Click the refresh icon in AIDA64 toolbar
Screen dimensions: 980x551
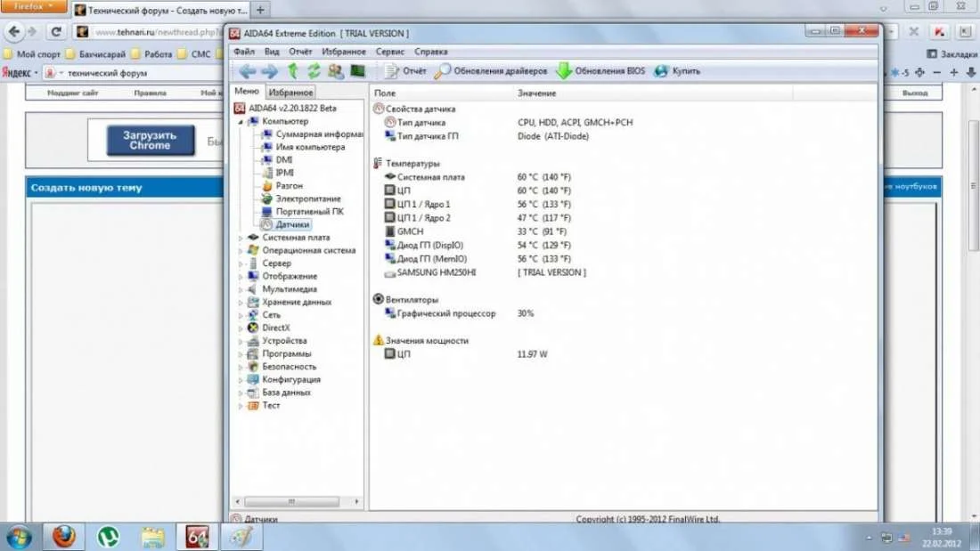(314, 71)
